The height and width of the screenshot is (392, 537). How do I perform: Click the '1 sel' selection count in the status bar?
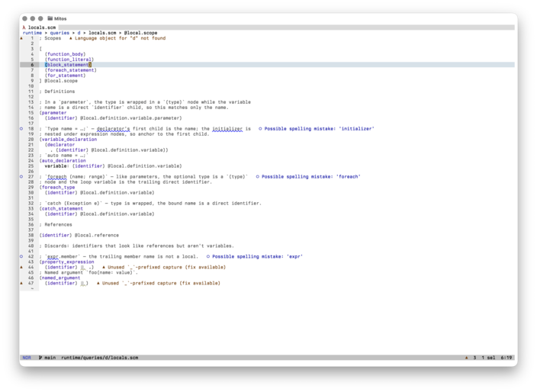pyautogui.click(x=488, y=358)
